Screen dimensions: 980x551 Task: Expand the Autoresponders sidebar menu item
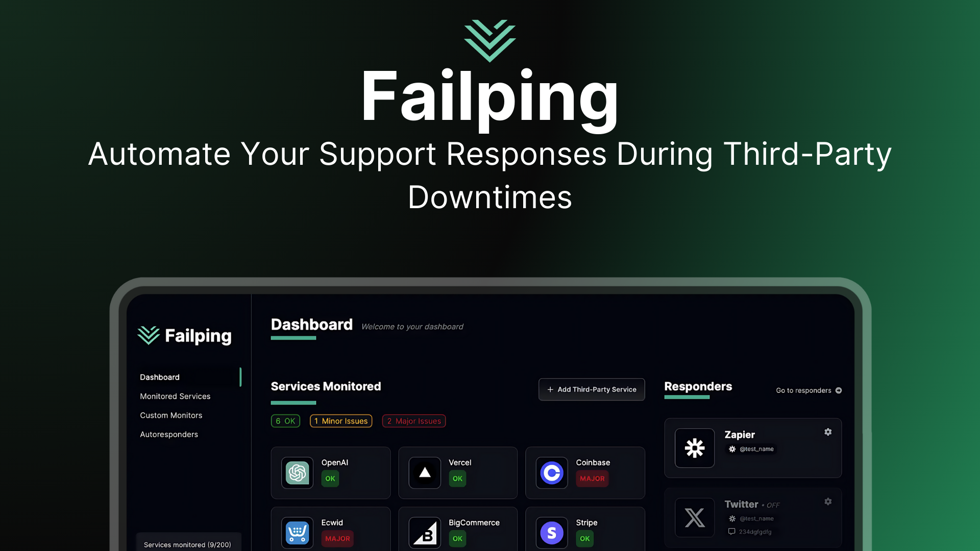tap(168, 434)
